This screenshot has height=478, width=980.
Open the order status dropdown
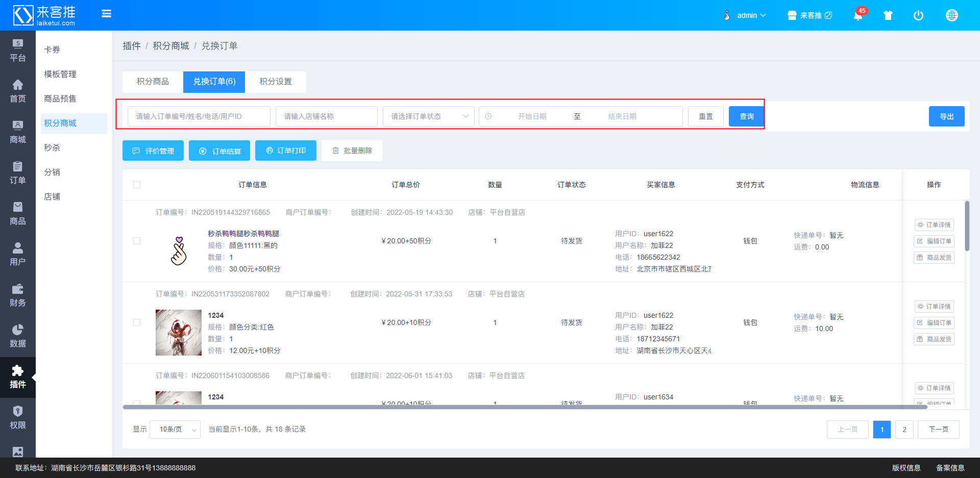coord(429,116)
